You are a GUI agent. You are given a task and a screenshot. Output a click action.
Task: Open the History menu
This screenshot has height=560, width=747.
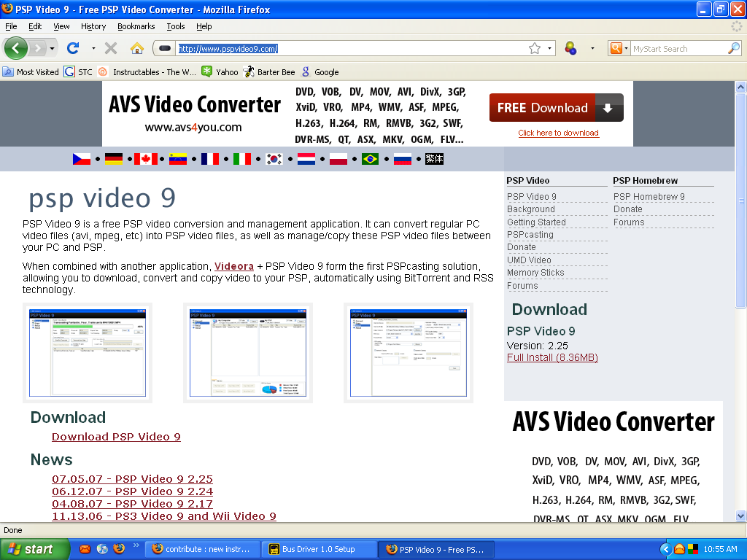click(x=93, y=26)
